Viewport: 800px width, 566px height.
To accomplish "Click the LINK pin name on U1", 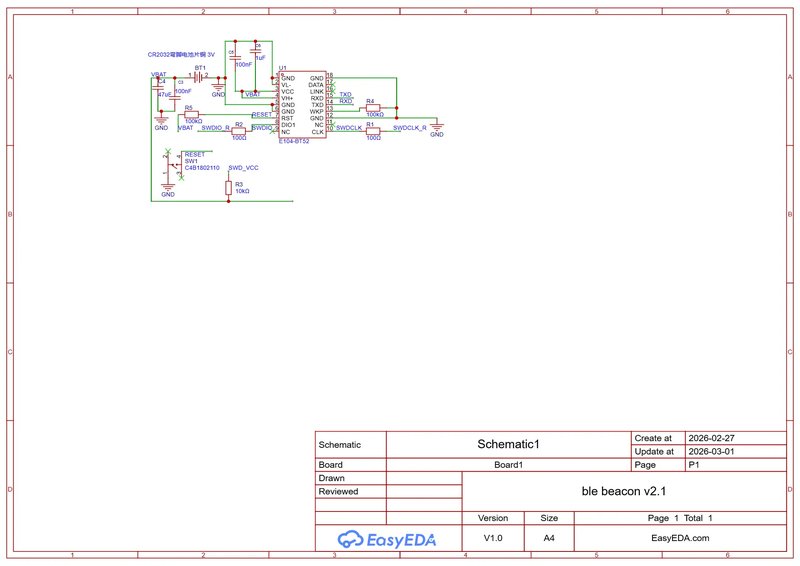I will point(316,91).
